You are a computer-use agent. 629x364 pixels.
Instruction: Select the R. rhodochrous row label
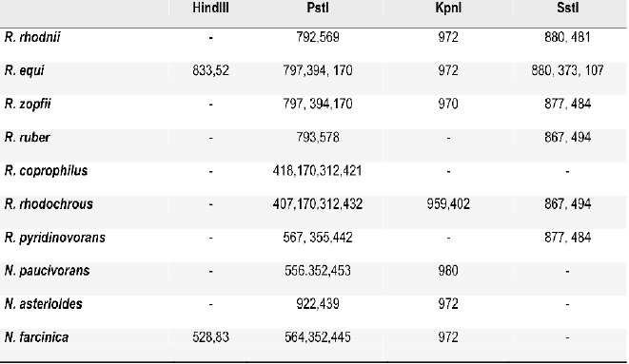(49, 204)
